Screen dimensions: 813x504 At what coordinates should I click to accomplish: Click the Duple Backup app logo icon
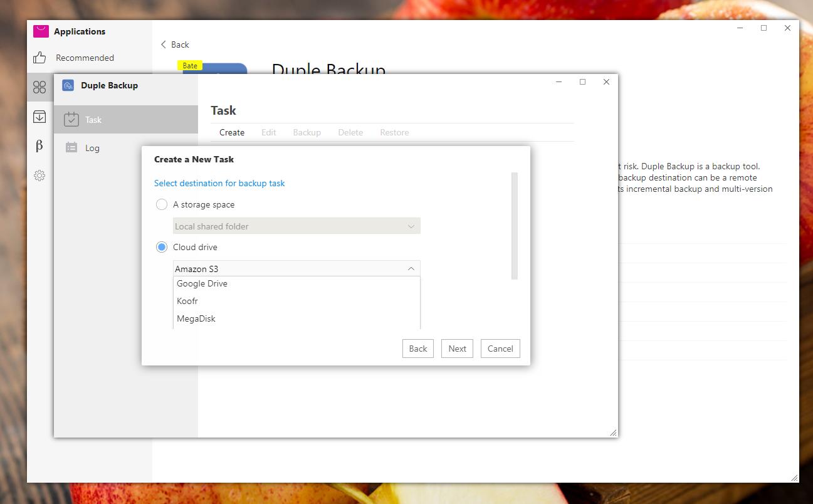point(68,85)
